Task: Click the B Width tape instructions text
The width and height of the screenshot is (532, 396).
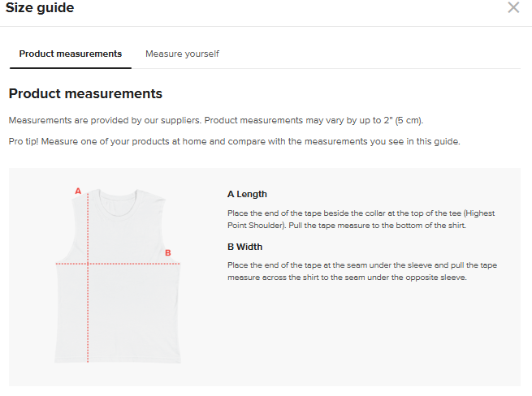Action: [361, 271]
